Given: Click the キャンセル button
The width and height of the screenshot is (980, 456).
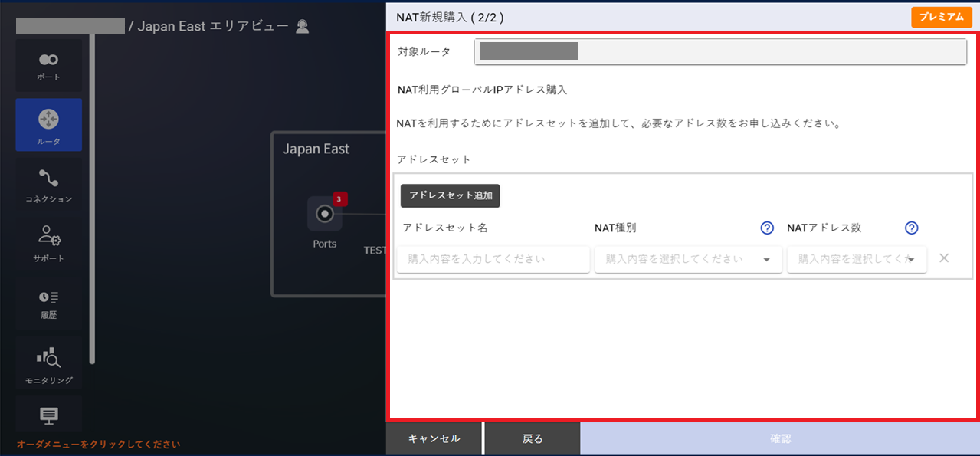Looking at the screenshot, I should [434, 438].
